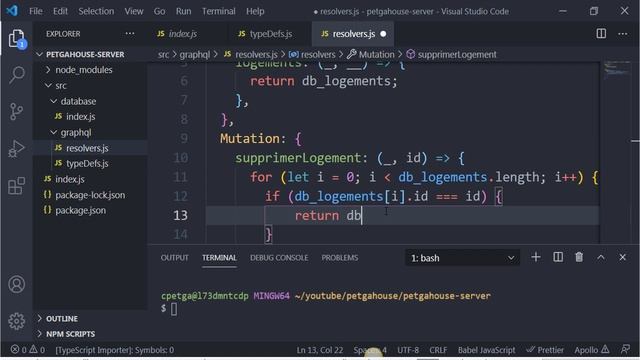Open the Accounts menu icon
The width and height of the screenshot is (640, 360).
pos(17,284)
